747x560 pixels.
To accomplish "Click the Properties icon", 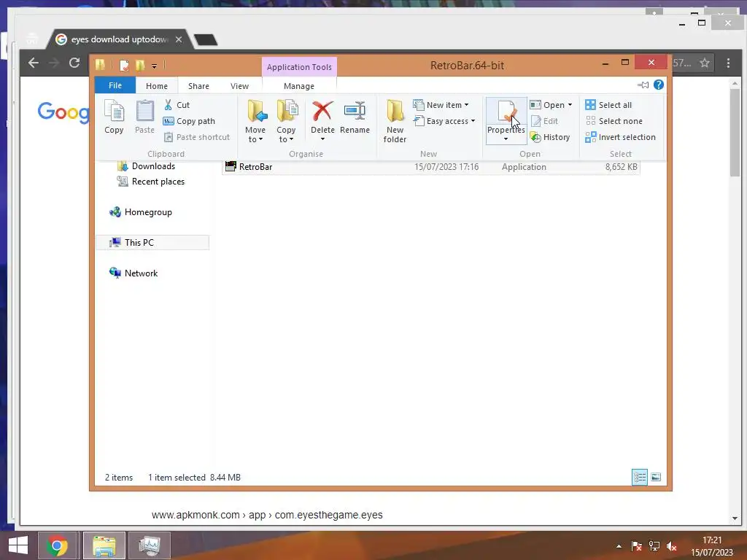I will point(506,112).
